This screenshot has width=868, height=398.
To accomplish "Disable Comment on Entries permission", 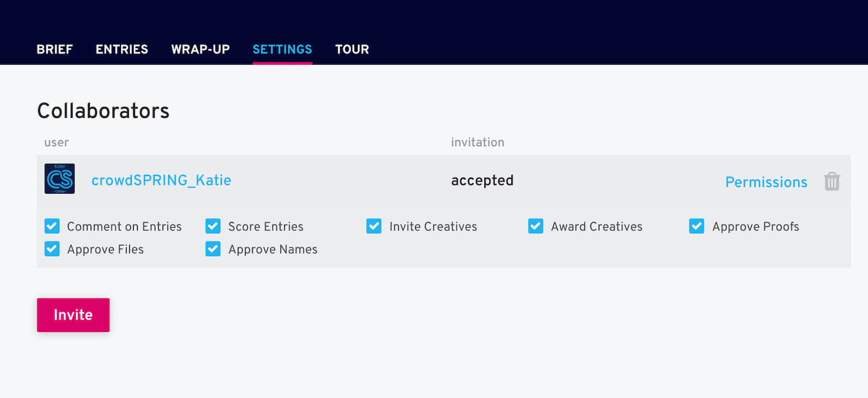I will point(51,226).
